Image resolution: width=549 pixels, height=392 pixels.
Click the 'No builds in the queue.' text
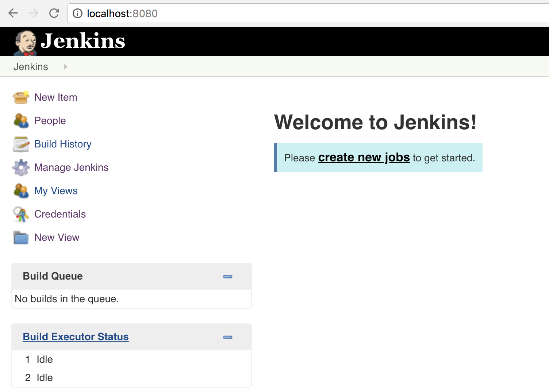67,299
